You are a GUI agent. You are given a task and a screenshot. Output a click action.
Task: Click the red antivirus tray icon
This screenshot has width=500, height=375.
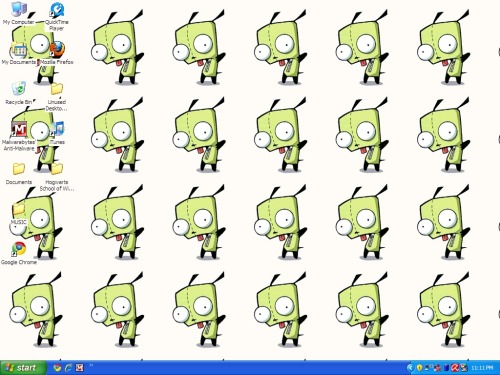tap(455, 368)
